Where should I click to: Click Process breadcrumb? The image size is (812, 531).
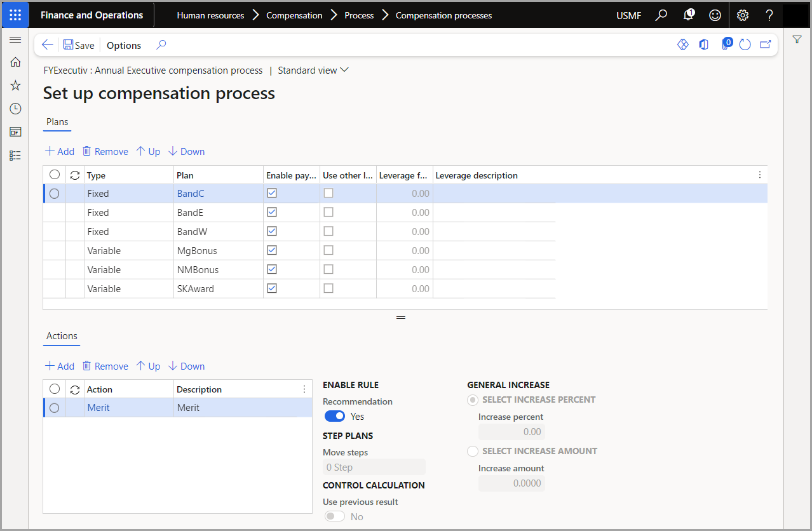359,15
